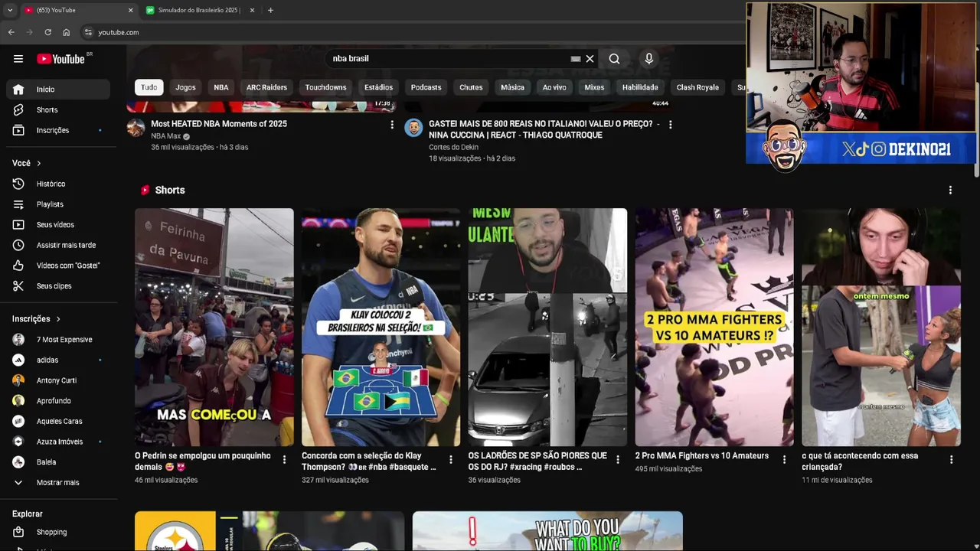Expand the Você section chevron
The image size is (980, 551).
39,163
